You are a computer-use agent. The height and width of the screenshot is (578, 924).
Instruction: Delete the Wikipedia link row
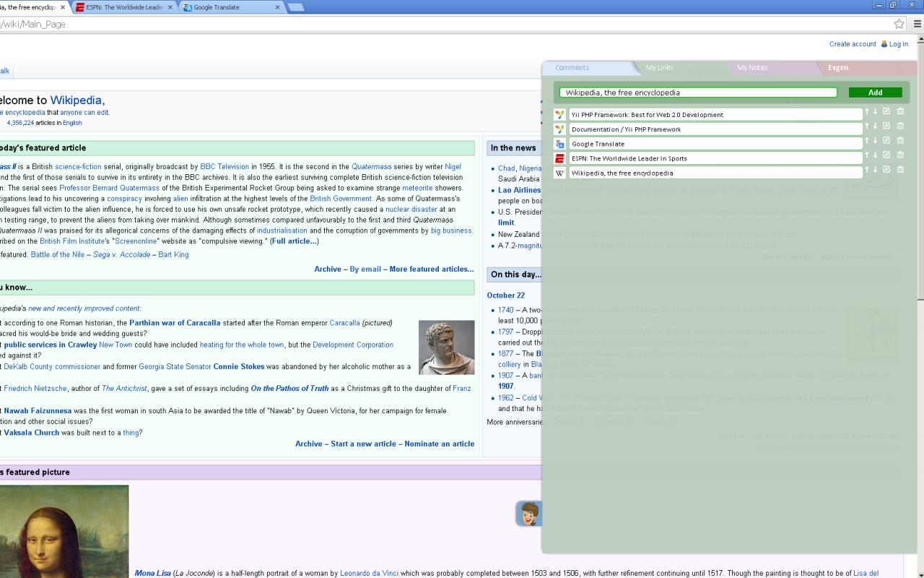[900, 169]
